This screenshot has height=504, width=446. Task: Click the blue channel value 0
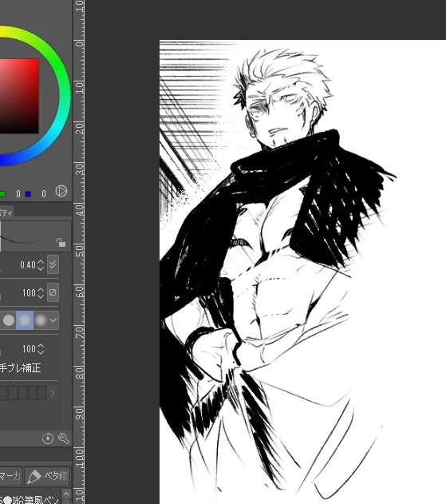click(44, 194)
